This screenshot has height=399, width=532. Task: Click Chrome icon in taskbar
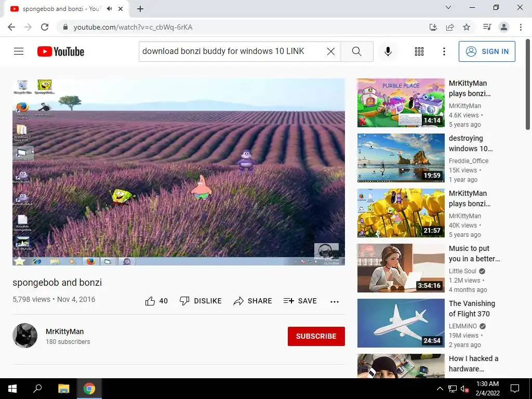pos(89,389)
